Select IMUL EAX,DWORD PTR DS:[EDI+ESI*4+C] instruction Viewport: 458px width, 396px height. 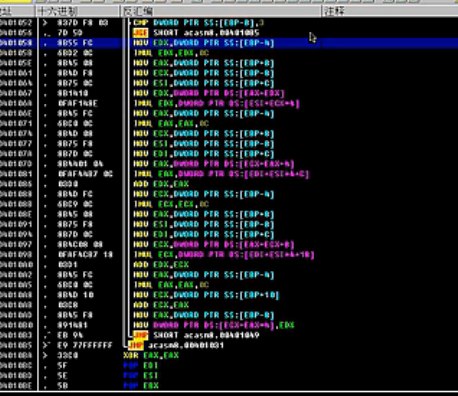click(221, 174)
